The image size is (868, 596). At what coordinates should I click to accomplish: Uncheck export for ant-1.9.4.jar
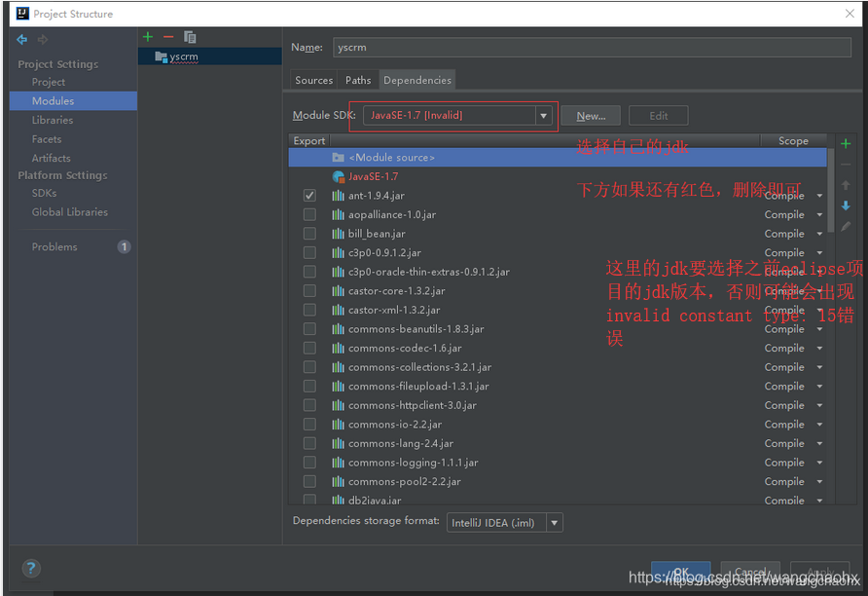[x=309, y=196]
